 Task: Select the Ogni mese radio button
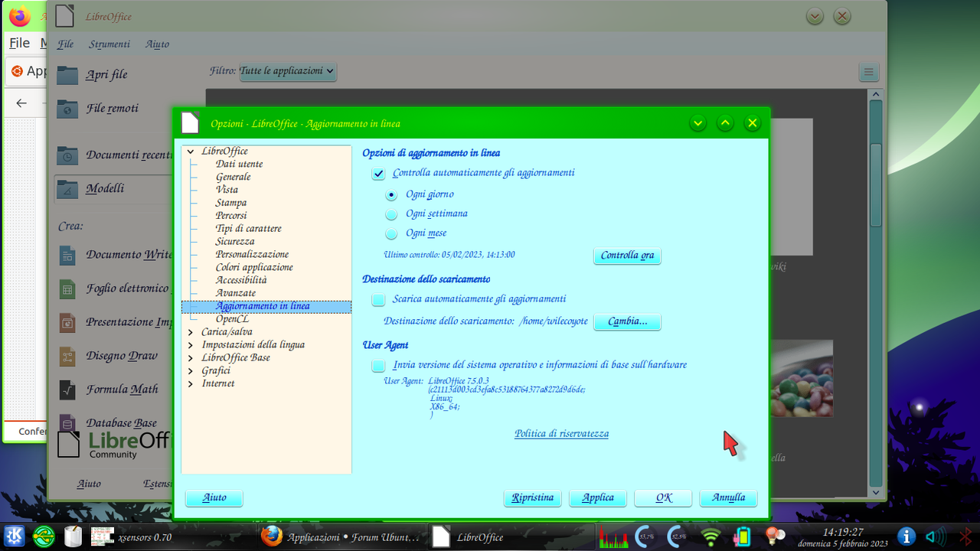(x=391, y=234)
